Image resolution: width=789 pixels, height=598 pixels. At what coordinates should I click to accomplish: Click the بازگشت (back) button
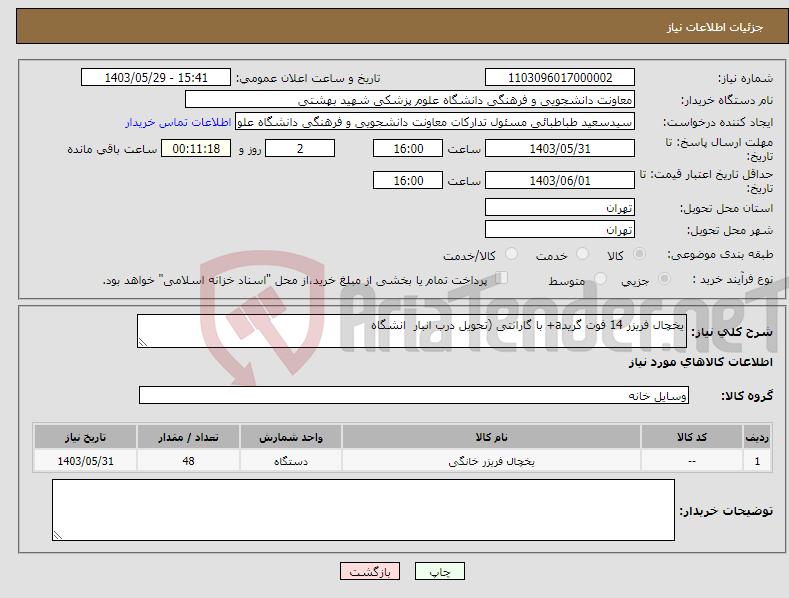coord(370,571)
